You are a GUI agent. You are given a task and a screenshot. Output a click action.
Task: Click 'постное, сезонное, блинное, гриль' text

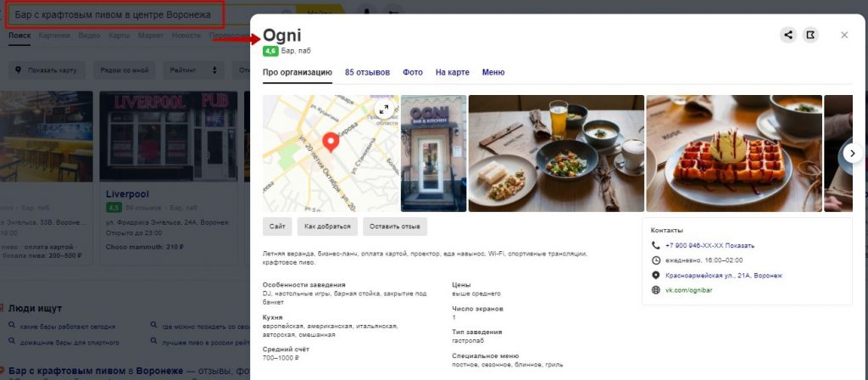pyautogui.click(x=508, y=365)
